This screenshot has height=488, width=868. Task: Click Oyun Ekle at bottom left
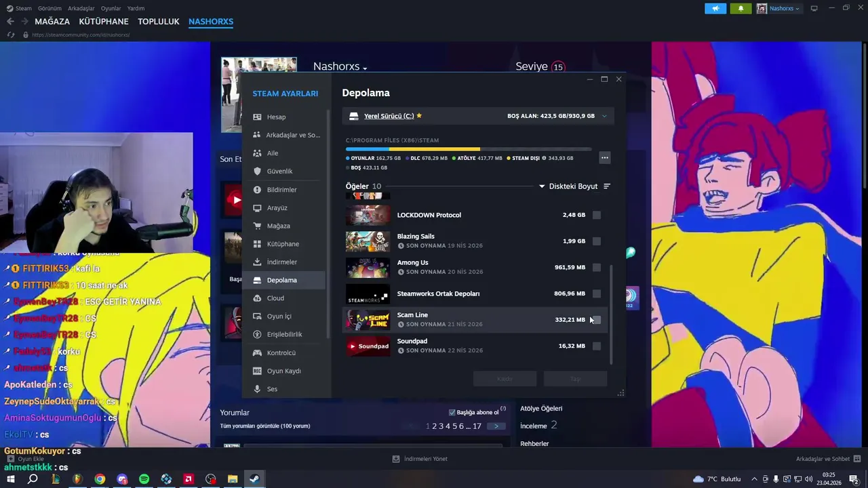coord(25,459)
